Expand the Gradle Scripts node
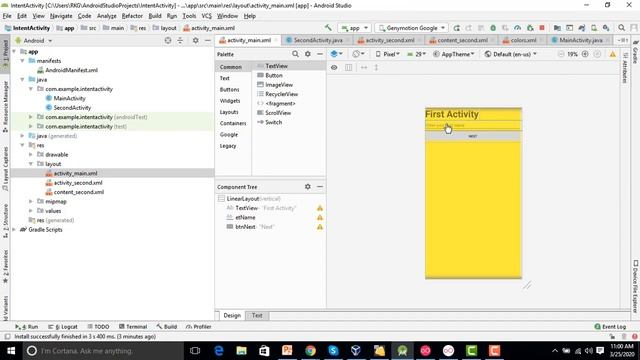640x360 pixels. pyautogui.click(x=14, y=229)
